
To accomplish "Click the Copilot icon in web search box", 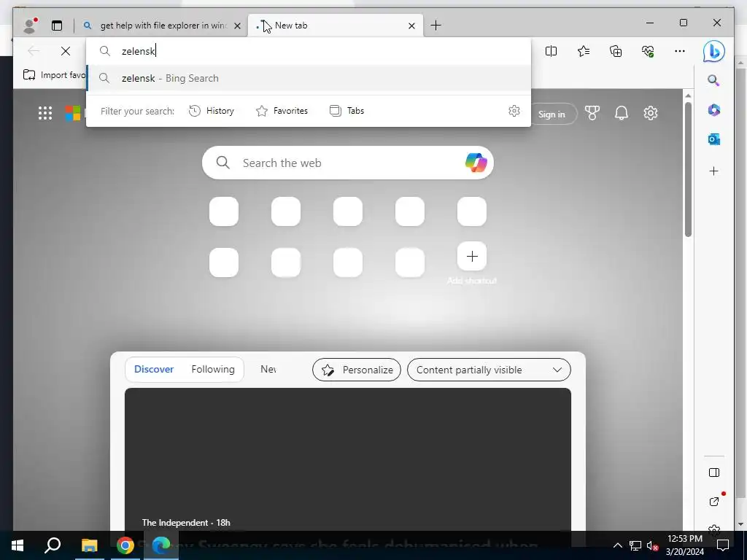I will pyautogui.click(x=476, y=163).
